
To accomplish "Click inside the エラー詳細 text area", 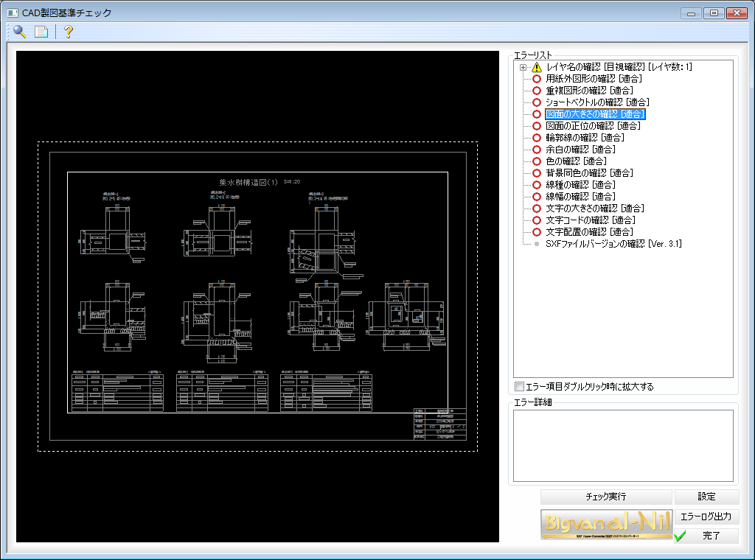I will coord(623,446).
